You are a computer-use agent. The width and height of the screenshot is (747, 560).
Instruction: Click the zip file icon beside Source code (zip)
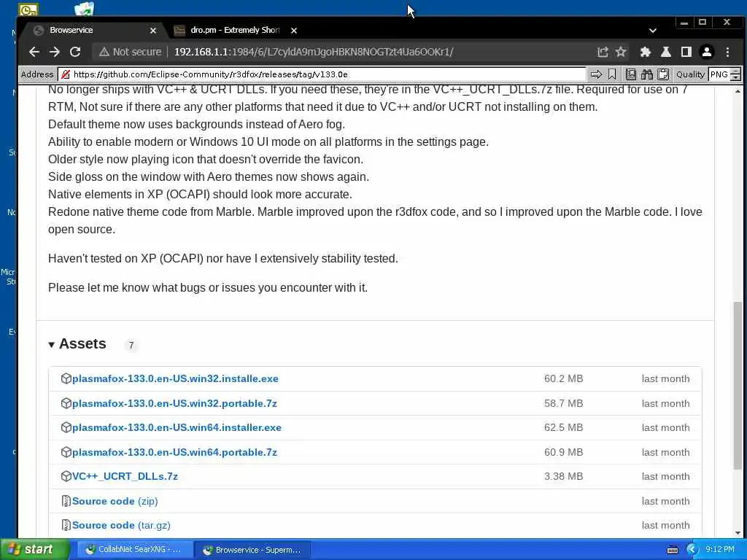pyautogui.click(x=66, y=501)
